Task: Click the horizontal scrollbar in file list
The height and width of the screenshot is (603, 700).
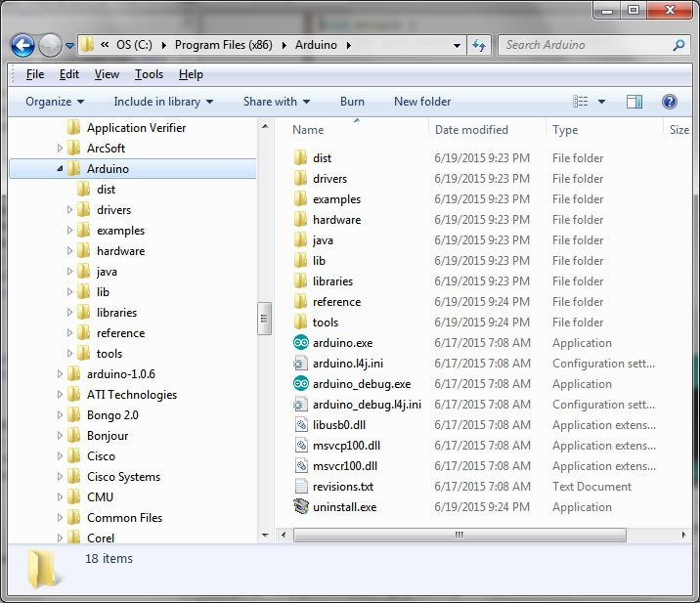Action: pos(459,535)
